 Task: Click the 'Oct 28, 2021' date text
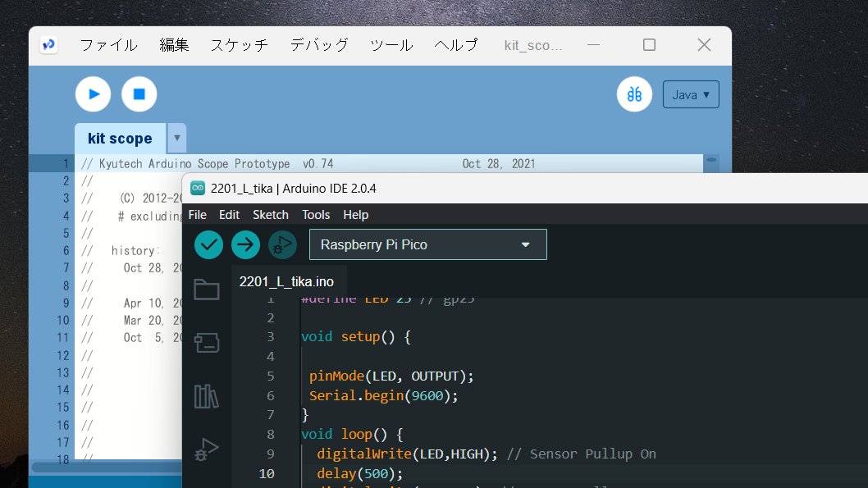point(499,164)
